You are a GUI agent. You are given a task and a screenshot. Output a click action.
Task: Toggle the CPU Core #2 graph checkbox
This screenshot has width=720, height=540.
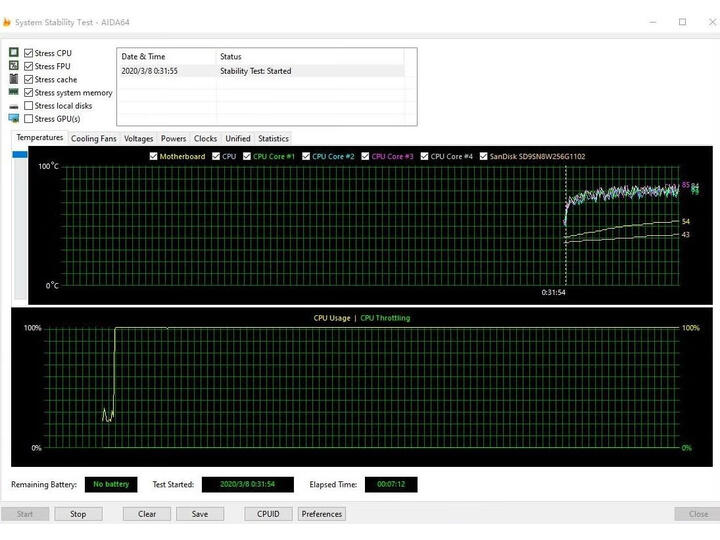(306, 156)
